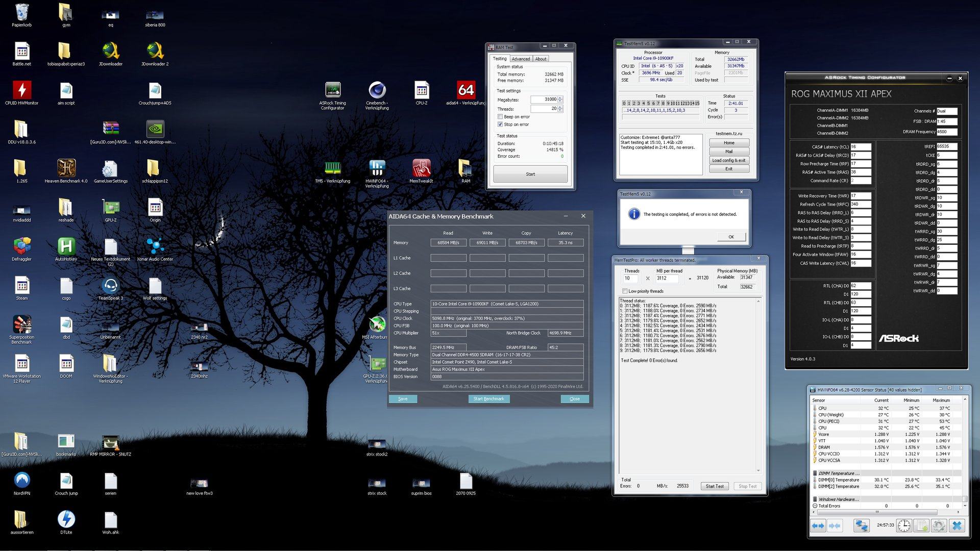Click HWiNFO logging start icon
Image resolution: width=980 pixels, height=551 pixels.
click(x=922, y=526)
